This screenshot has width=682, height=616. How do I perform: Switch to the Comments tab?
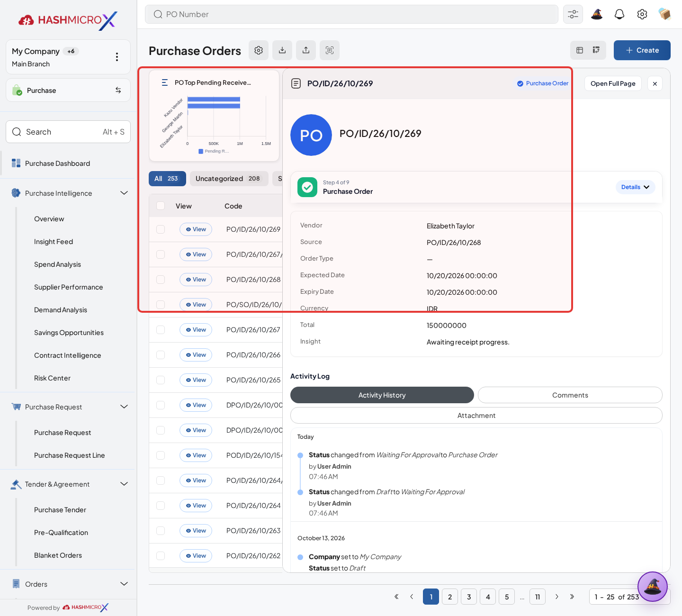(x=570, y=395)
